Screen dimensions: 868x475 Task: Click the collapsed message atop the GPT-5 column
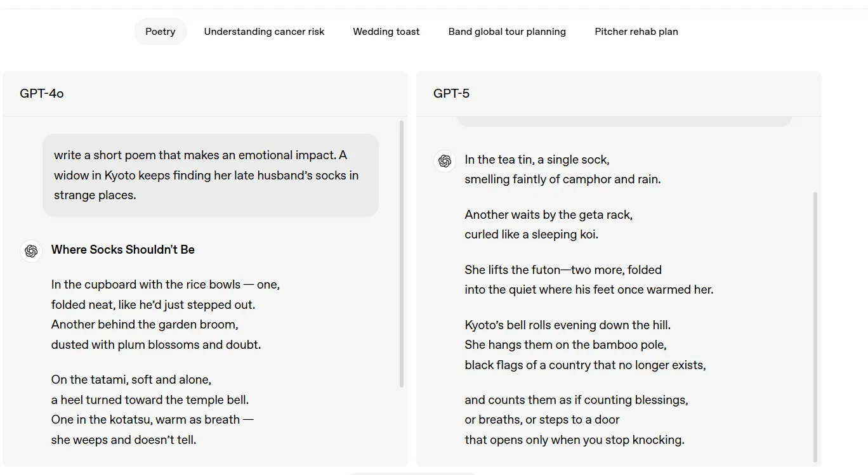(x=624, y=119)
